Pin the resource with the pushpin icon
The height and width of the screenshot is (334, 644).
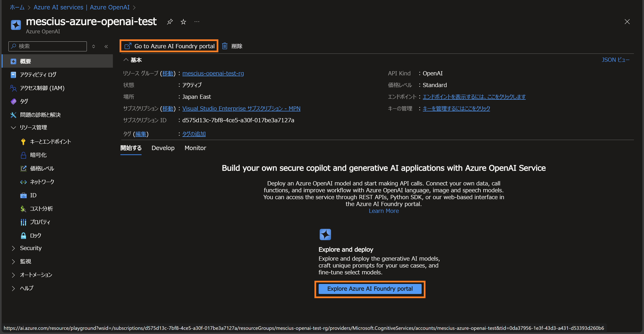point(170,22)
